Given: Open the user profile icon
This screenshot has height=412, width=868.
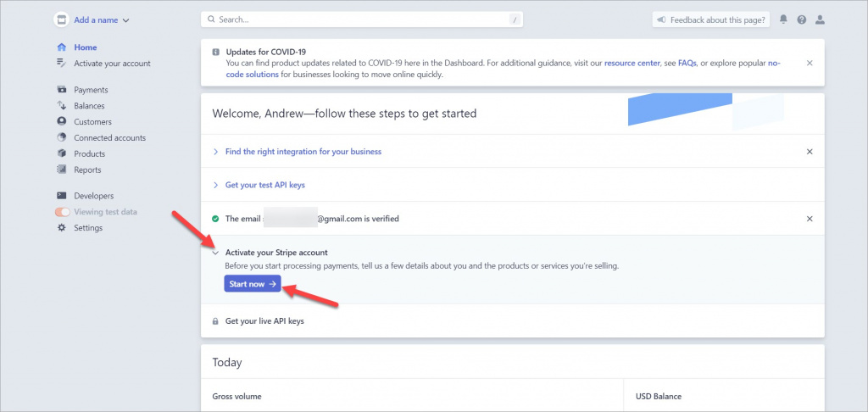Looking at the screenshot, I should tap(820, 20).
